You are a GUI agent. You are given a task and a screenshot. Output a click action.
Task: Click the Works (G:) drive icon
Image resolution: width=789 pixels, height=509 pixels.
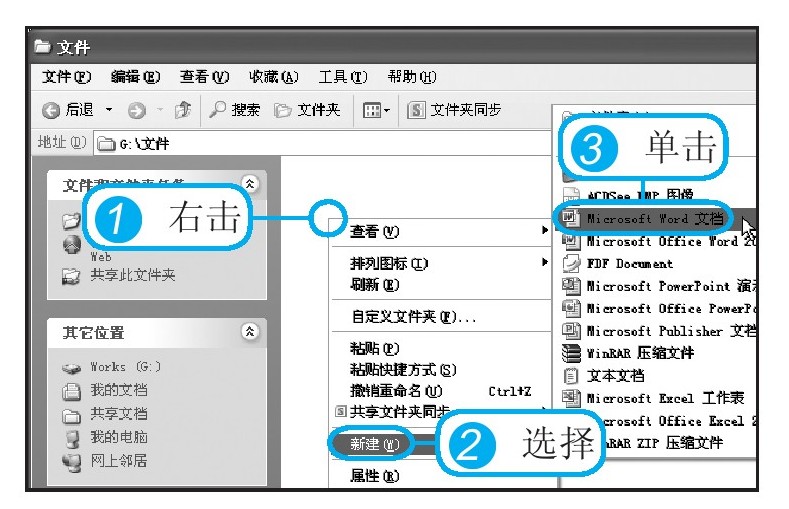pos(71,368)
